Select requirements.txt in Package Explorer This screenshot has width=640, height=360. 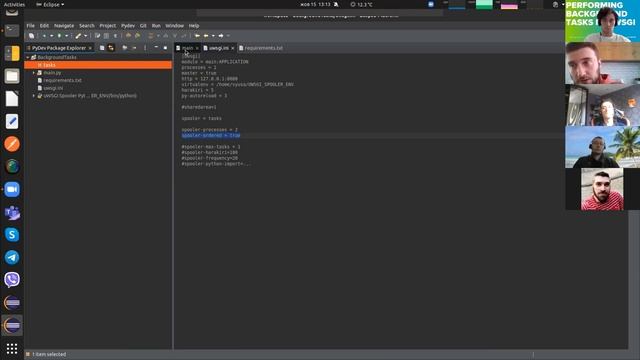62,80
